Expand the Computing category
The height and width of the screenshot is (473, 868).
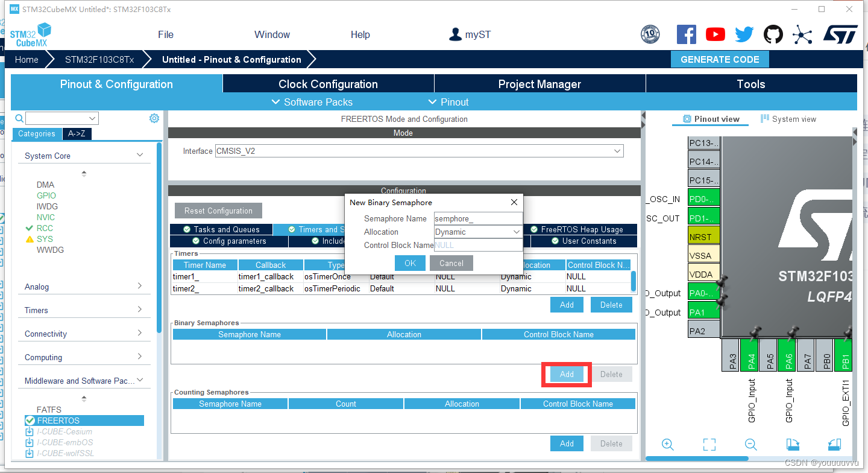140,357
